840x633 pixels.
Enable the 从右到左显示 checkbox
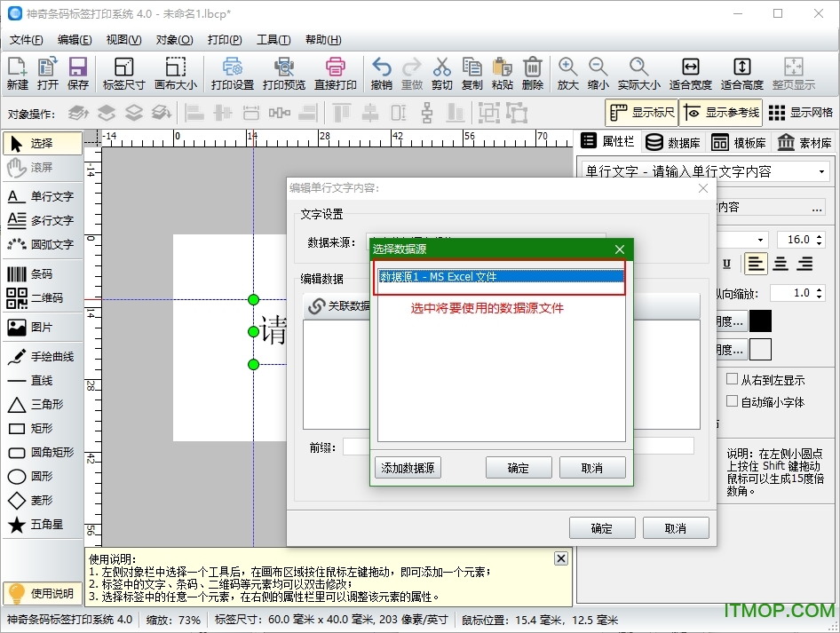(733, 379)
